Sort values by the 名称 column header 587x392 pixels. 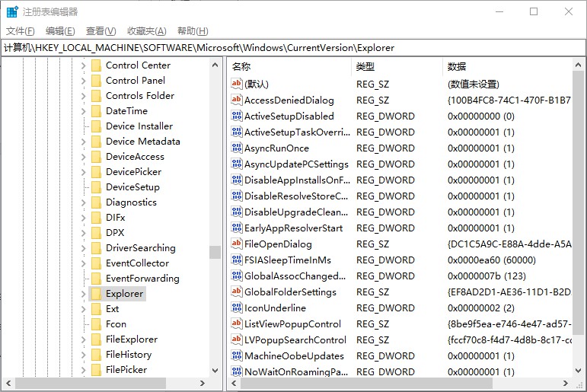click(x=241, y=67)
